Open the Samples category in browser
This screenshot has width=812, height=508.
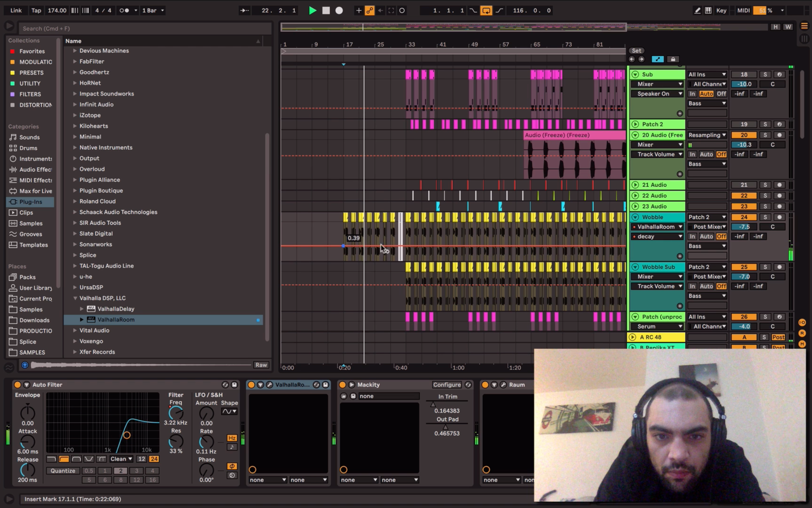[x=30, y=223]
